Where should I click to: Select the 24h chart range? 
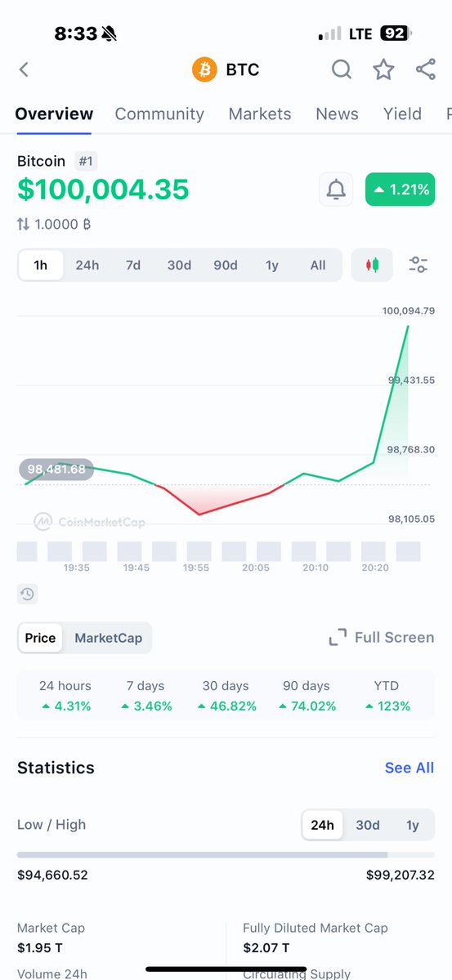[87, 265]
